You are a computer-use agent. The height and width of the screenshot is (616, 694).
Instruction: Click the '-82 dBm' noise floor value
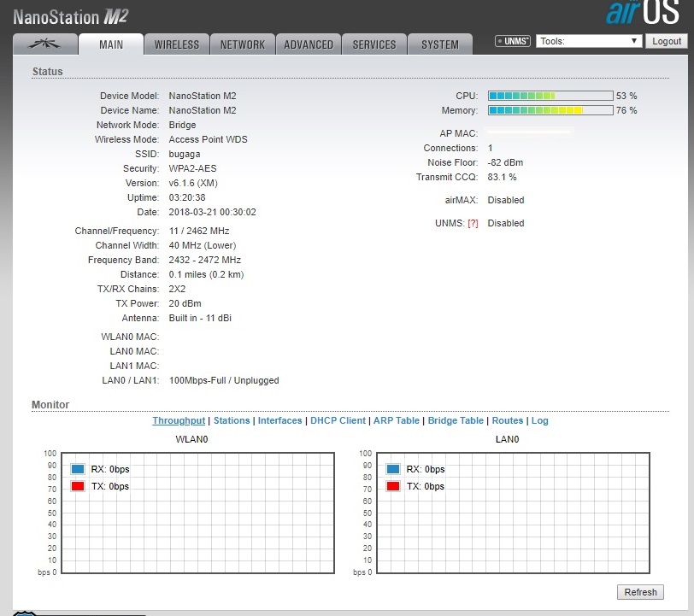pyautogui.click(x=505, y=162)
